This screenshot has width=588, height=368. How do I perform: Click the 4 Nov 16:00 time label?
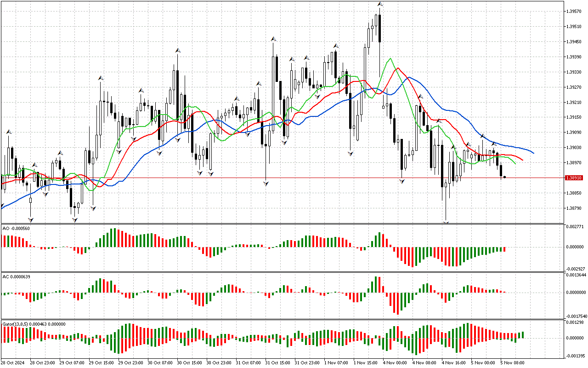pos(454,363)
